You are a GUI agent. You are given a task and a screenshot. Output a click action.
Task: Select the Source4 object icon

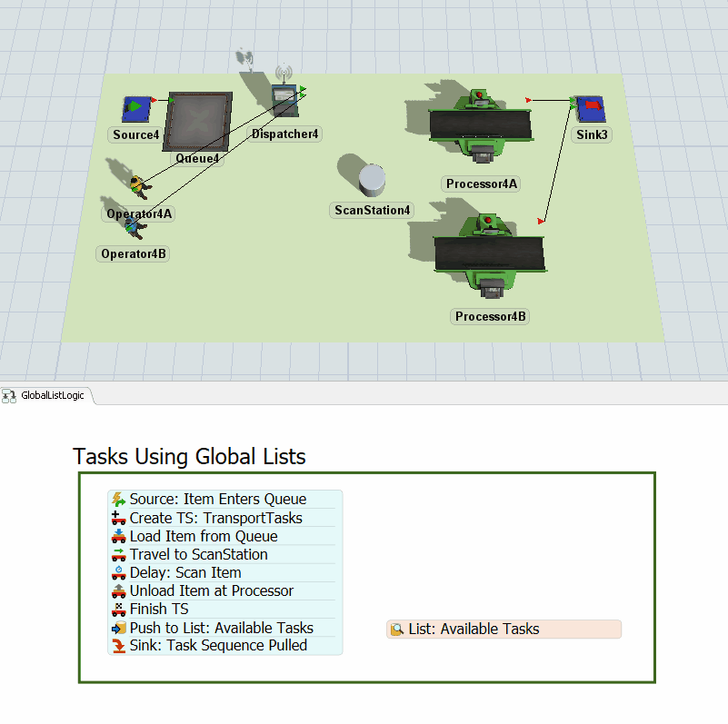coord(135,109)
